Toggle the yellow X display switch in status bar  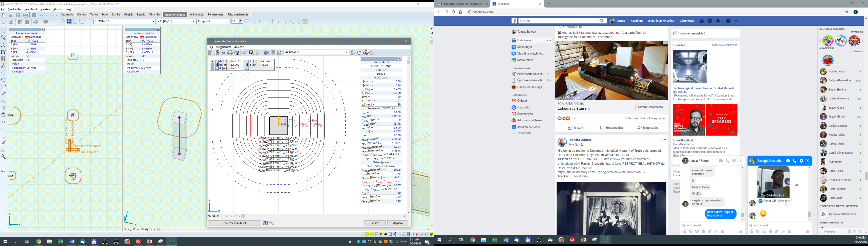click(368, 234)
